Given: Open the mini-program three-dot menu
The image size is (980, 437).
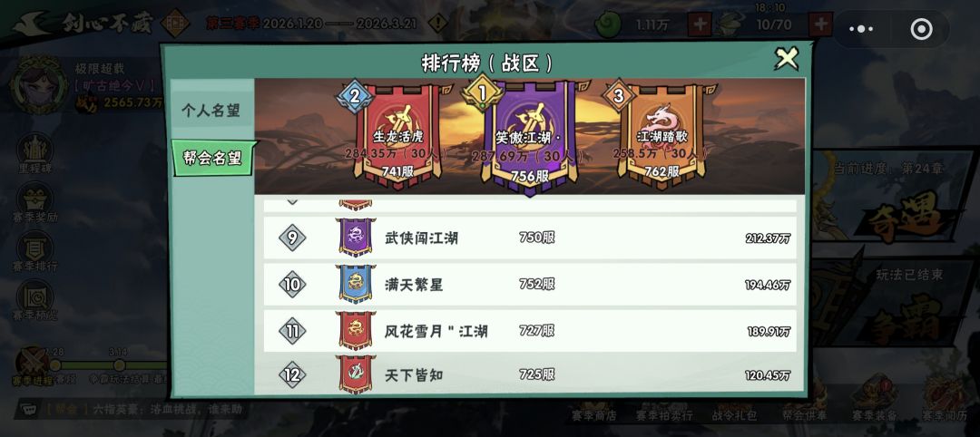Looking at the screenshot, I should click(x=860, y=29).
